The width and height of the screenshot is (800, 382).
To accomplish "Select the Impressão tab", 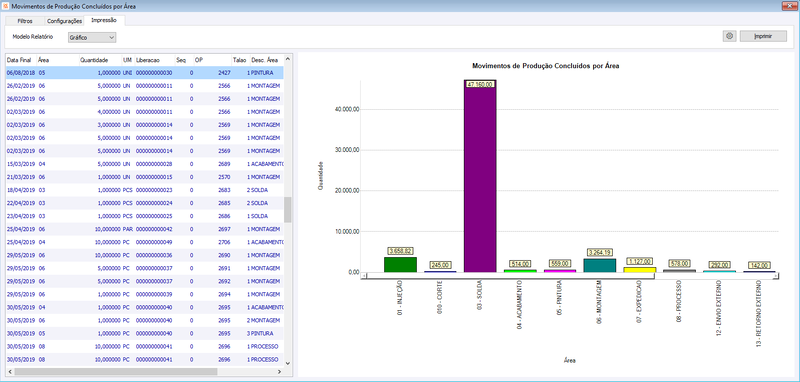I will (x=104, y=20).
